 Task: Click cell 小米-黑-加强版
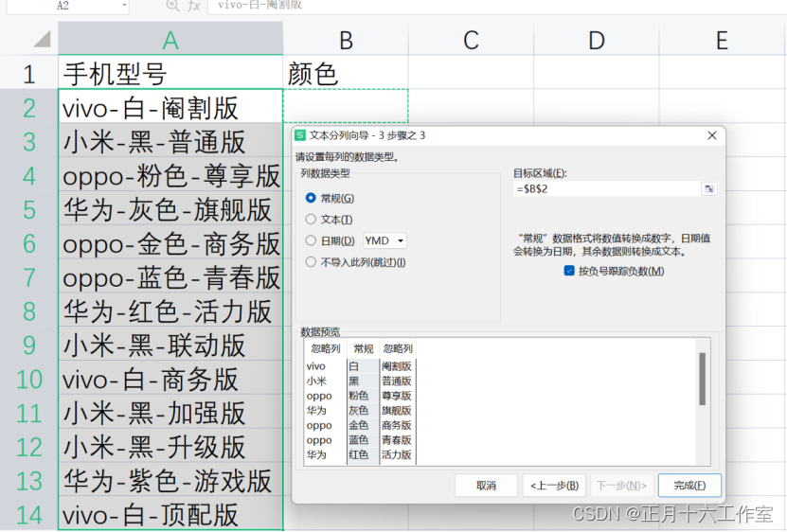(x=170, y=413)
